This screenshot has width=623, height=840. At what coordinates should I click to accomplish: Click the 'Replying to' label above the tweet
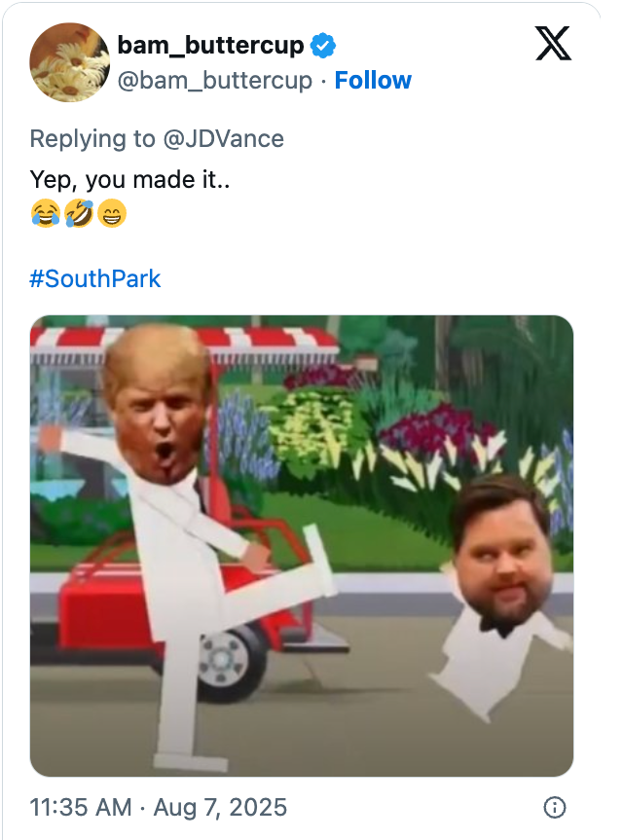88,139
